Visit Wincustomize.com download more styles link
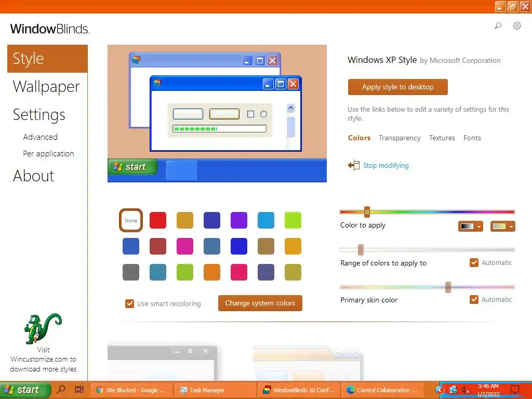The height and width of the screenshot is (399, 532). point(43,360)
